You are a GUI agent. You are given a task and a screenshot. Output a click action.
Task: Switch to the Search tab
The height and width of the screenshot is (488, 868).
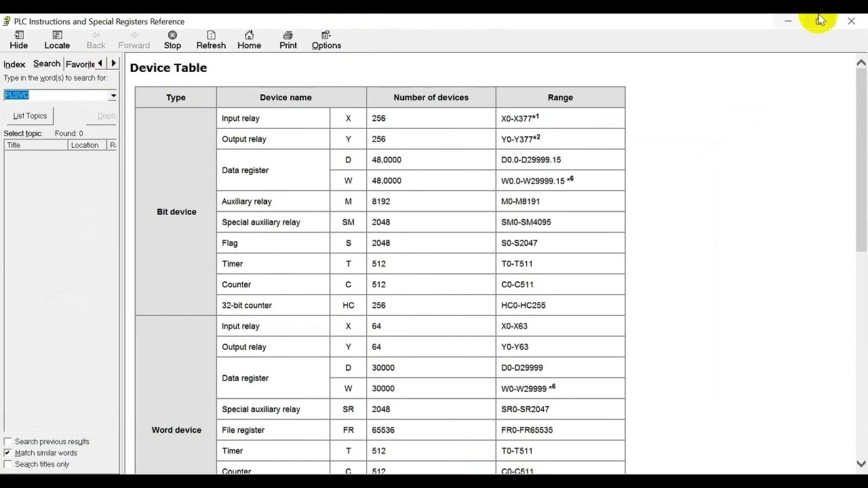tap(47, 64)
